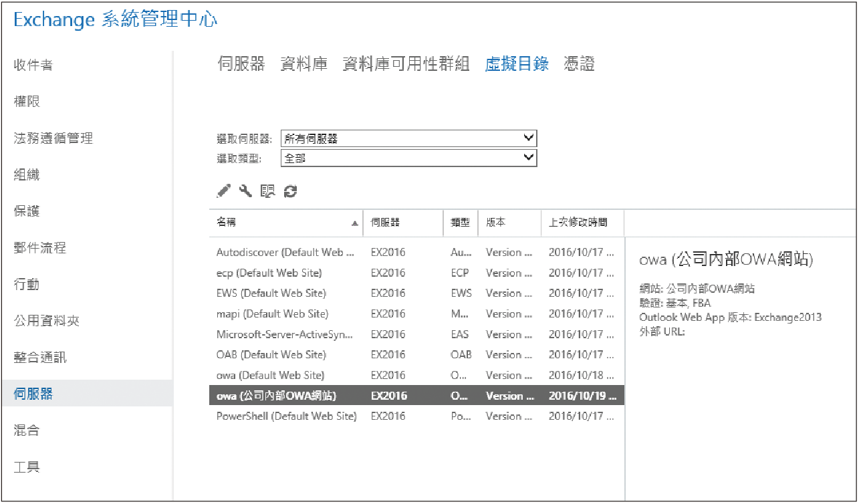Click the refresh icon
Image resolution: width=859 pixels, height=504 pixels.
[290, 191]
